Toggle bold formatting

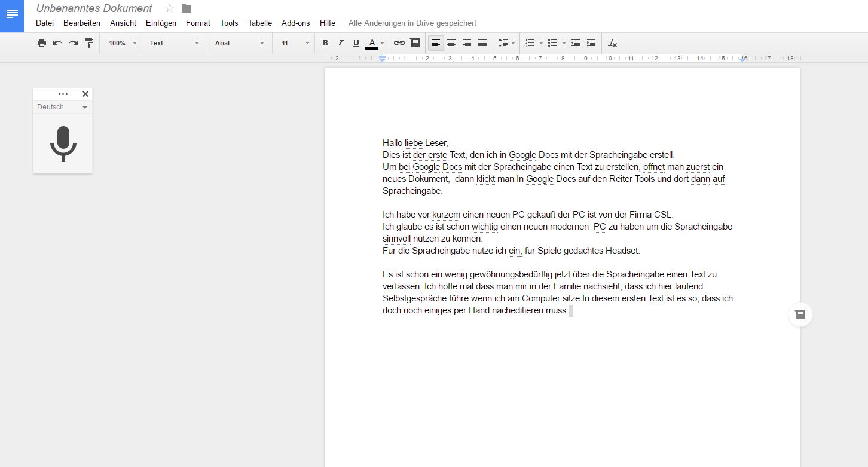pyautogui.click(x=325, y=43)
